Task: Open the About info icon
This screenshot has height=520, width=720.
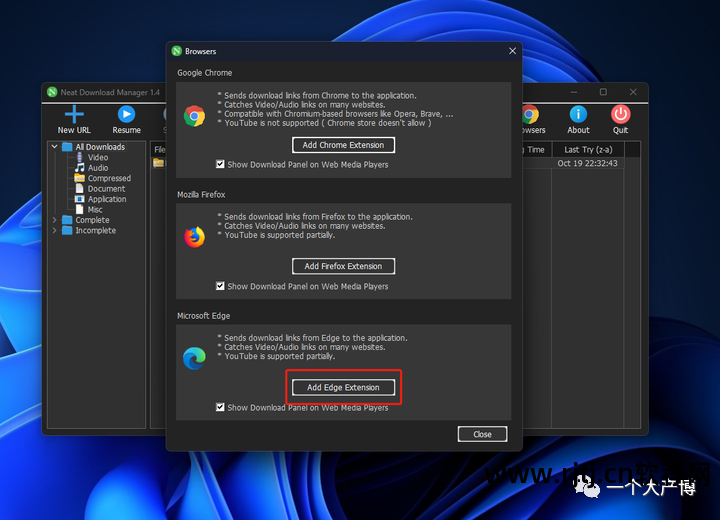Action: coord(578,114)
